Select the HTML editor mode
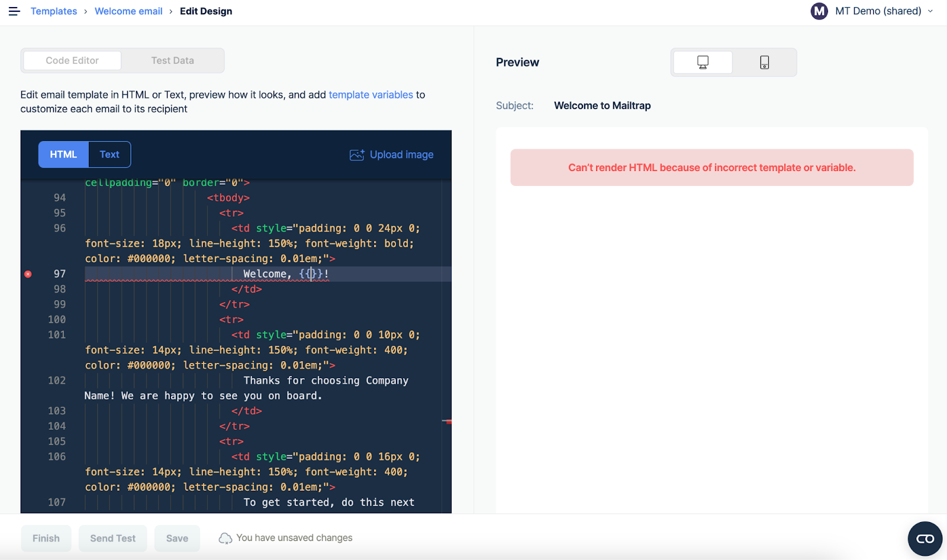This screenshot has width=947, height=560. click(63, 155)
